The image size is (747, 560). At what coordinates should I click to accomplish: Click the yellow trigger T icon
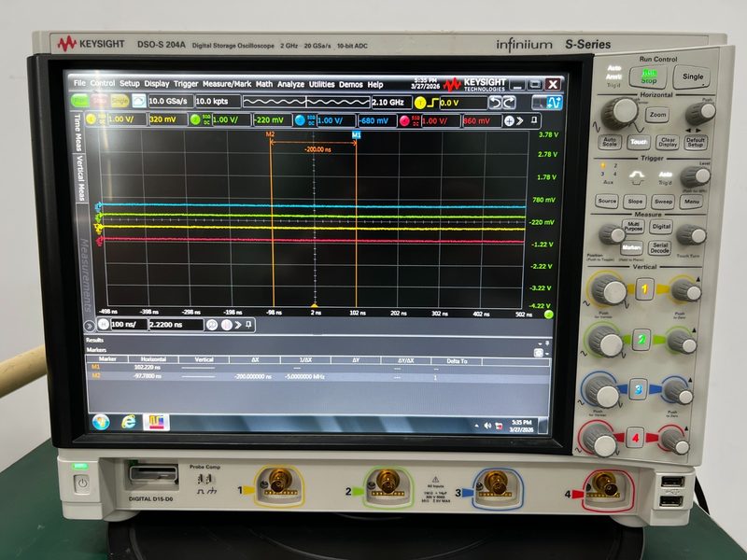[x=419, y=103]
